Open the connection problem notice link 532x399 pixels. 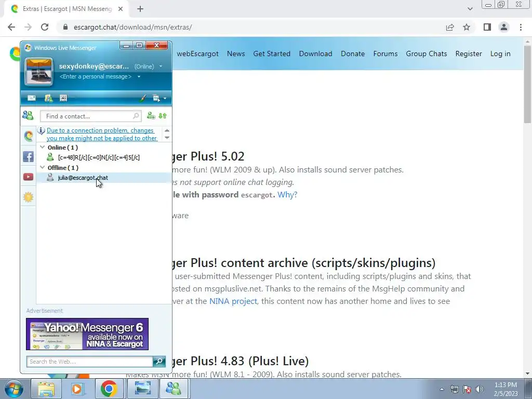(102, 135)
